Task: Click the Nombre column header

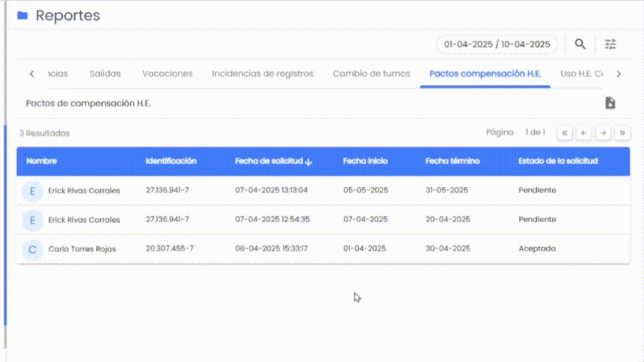Action: pyautogui.click(x=42, y=161)
